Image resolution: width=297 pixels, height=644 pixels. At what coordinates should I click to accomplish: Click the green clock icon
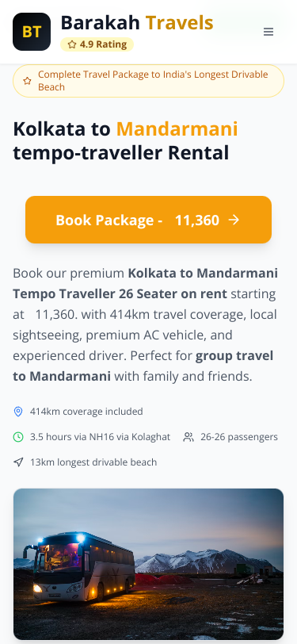click(x=18, y=437)
